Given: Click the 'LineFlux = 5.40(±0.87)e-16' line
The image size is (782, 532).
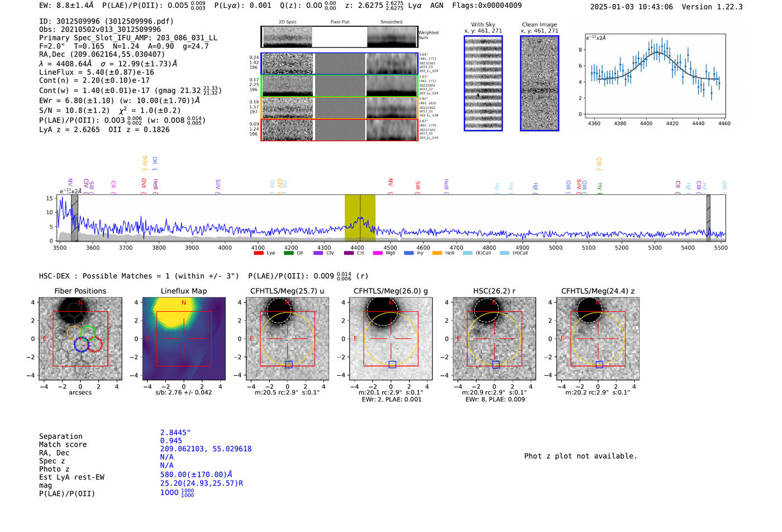Looking at the screenshot, I should click(97, 73).
